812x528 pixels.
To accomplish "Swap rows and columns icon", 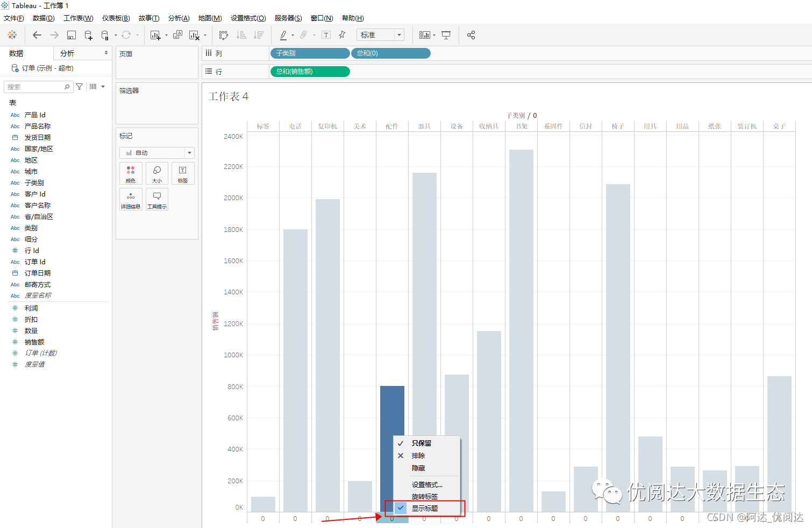I will (224, 35).
